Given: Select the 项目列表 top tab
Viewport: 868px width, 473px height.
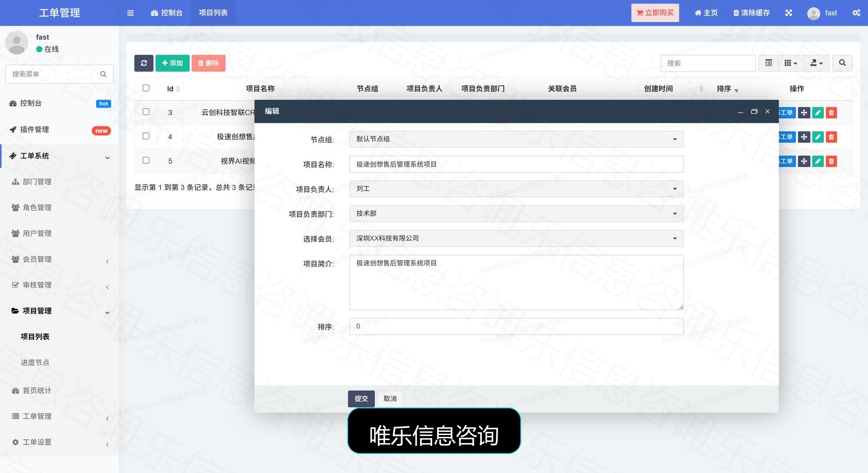Looking at the screenshot, I should pyautogui.click(x=213, y=13).
